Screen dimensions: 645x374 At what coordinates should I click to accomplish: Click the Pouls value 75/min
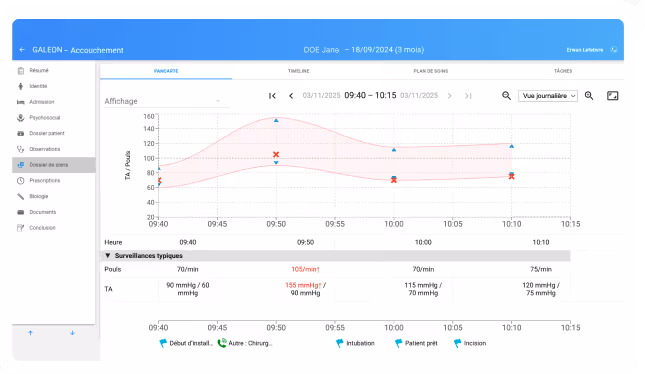click(x=541, y=269)
